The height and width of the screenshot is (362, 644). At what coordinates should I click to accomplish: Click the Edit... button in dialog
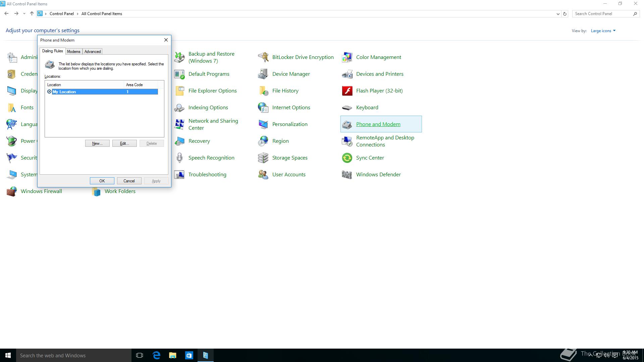pyautogui.click(x=124, y=143)
